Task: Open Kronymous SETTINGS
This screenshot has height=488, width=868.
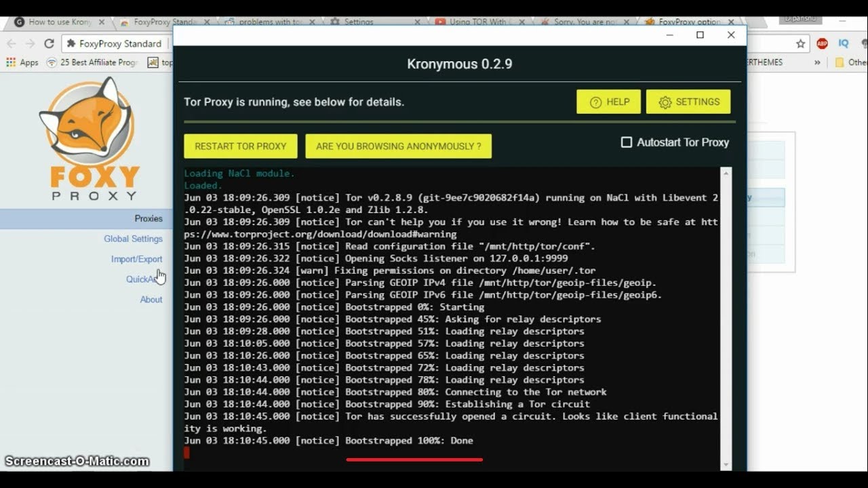Action: click(x=688, y=102)
